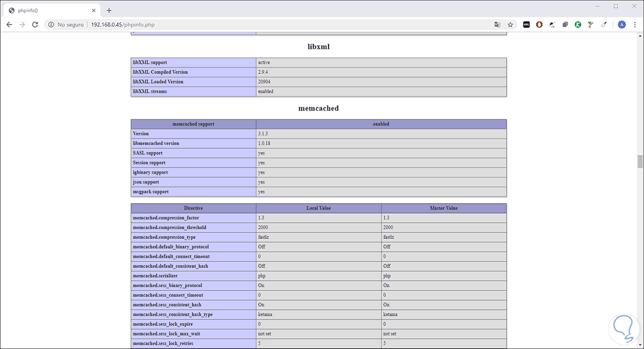Go back to the previous page
Image resolution: width=644 pixels, height=349 pixels.
click(x=9, y=25)
